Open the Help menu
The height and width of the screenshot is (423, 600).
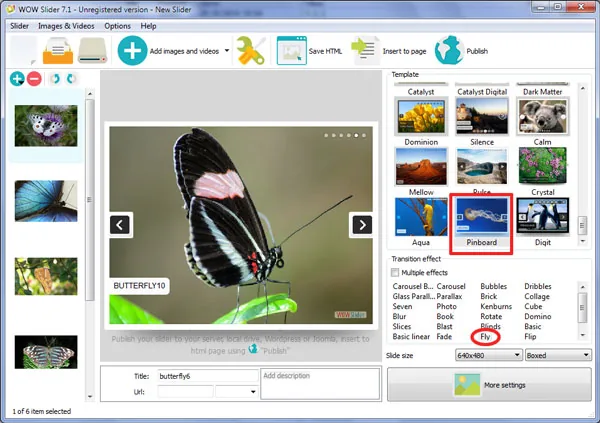(x=148, y=26)
